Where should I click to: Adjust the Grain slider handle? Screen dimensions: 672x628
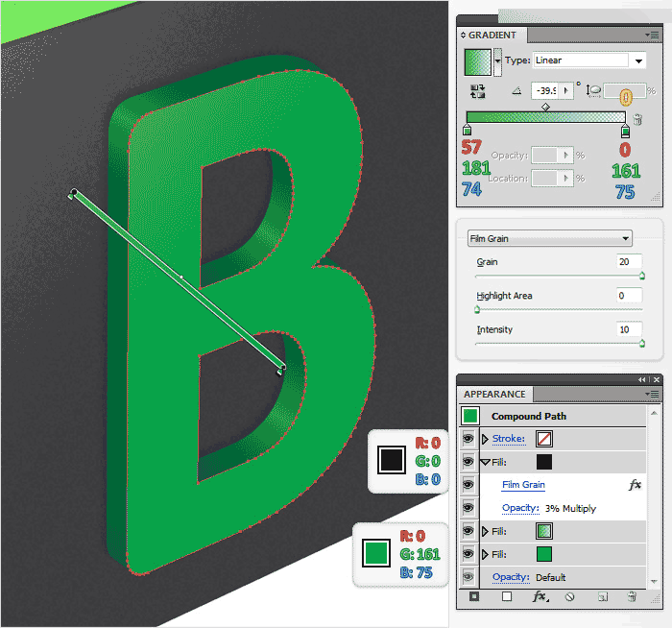[x=642, y=276]
